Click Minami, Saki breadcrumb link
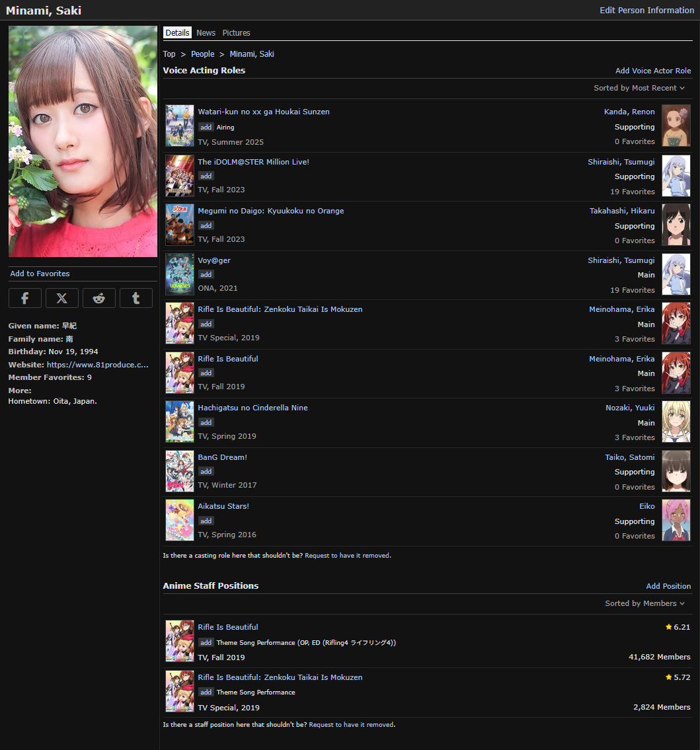 (x=252, y=54)
